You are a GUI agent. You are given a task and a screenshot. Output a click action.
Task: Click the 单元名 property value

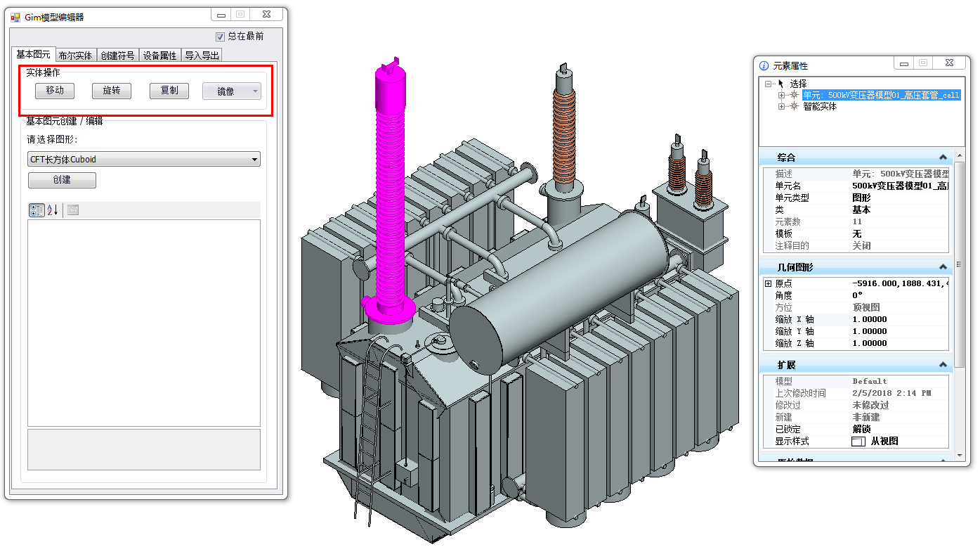click(899, 186)
